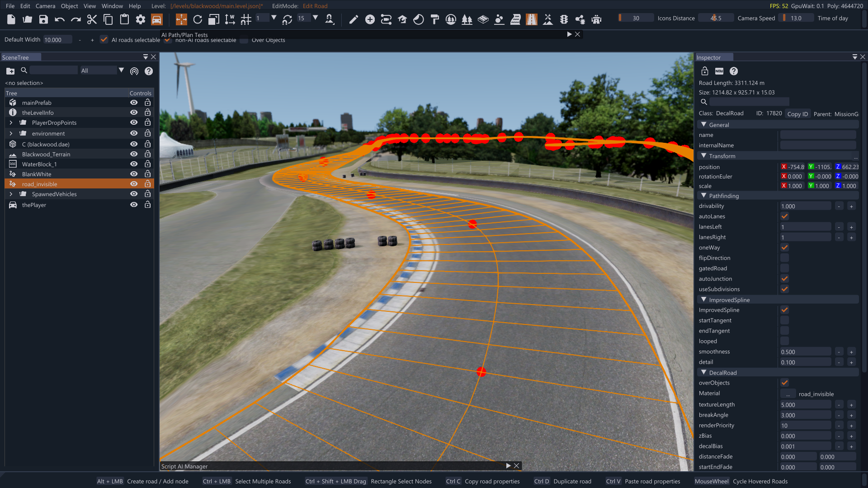The image size is (868, 488).
Task: Open the All filter dropdown in SceneTree
Action: (121, 70)
